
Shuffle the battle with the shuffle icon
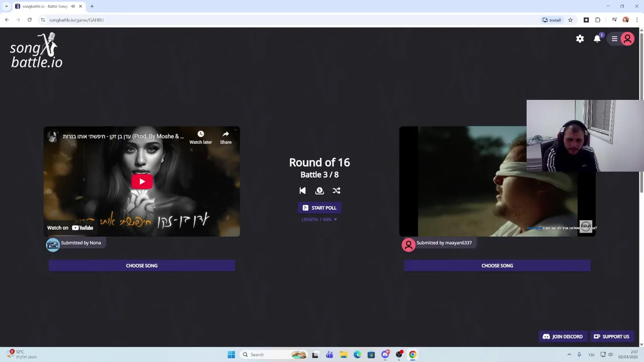click(x=337, y=191)
